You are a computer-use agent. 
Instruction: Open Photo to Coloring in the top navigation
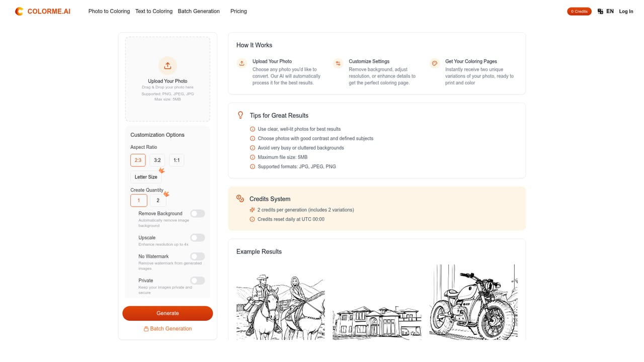coord(109,11)
